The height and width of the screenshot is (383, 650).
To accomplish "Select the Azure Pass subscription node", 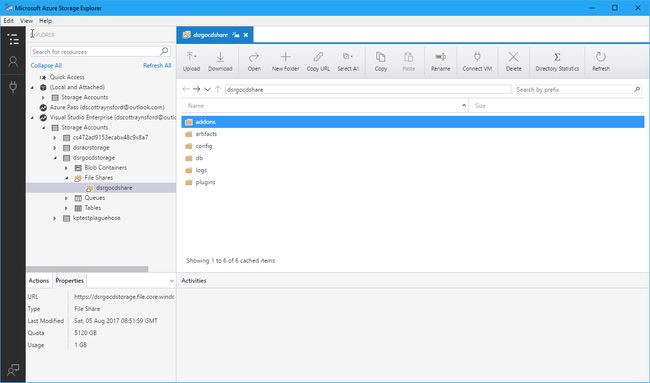I will [x=107, y=107].
